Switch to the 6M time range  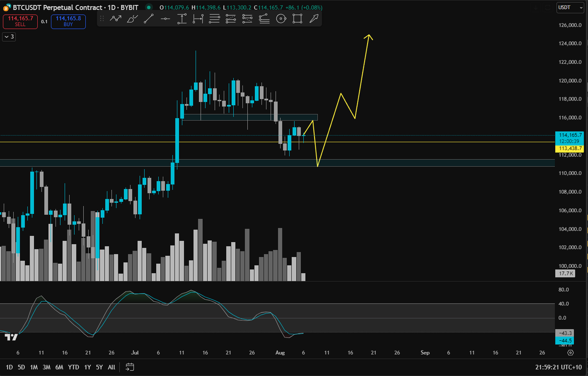[x=59, y=367]
